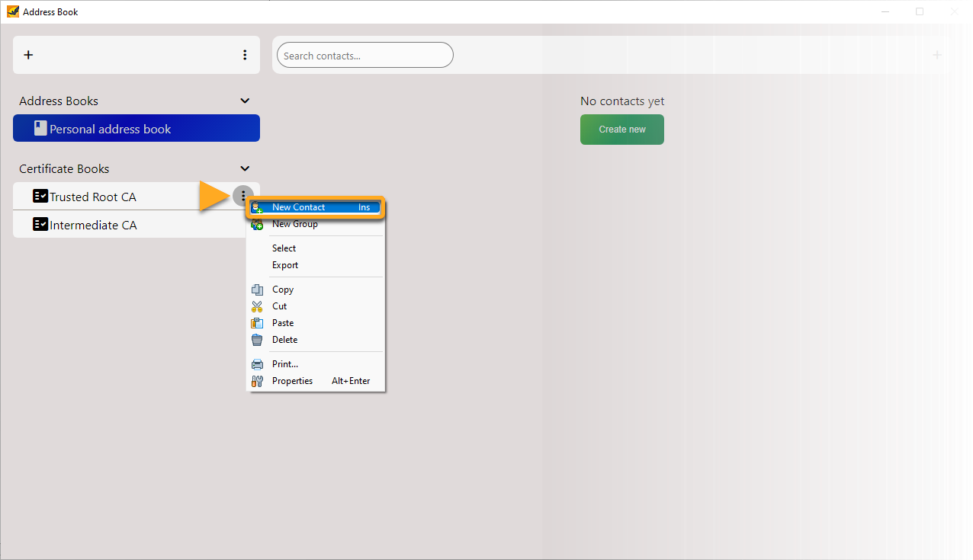This screenshot has width=973, height=560.
Task: Click the Personal address book icon
Action: tap(40, 129)
